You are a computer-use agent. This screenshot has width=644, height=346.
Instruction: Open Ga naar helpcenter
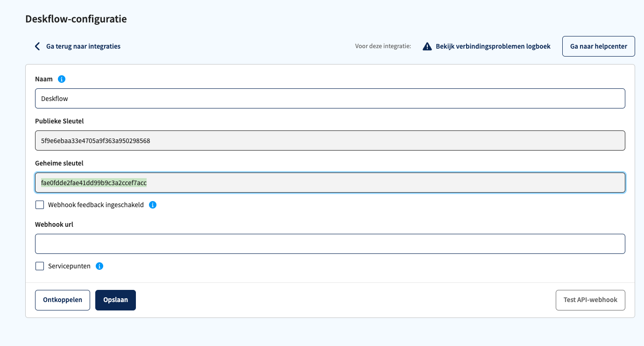click(598, 46)
